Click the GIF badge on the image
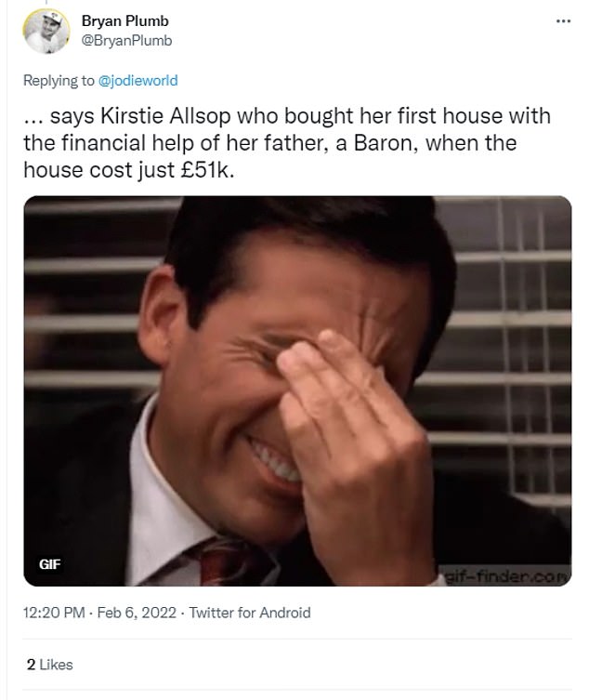Screen dimensions: 589x700 49,564
